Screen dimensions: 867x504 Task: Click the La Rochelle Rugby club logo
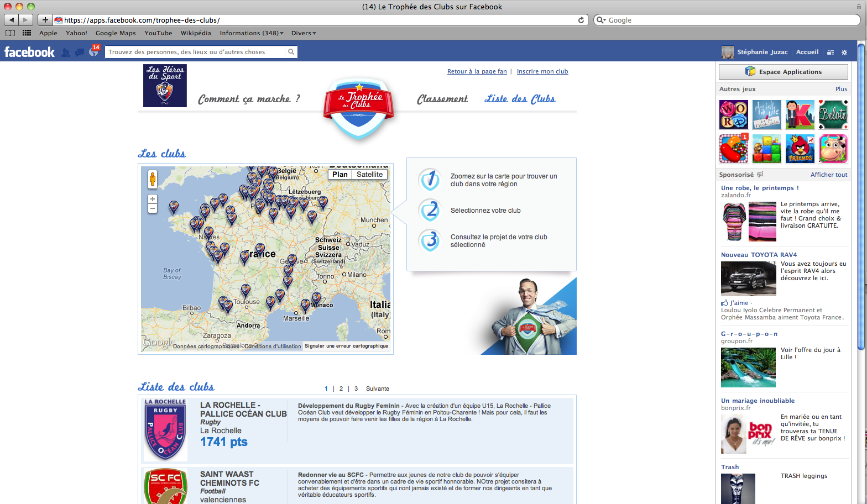click(x=165, y=430)
